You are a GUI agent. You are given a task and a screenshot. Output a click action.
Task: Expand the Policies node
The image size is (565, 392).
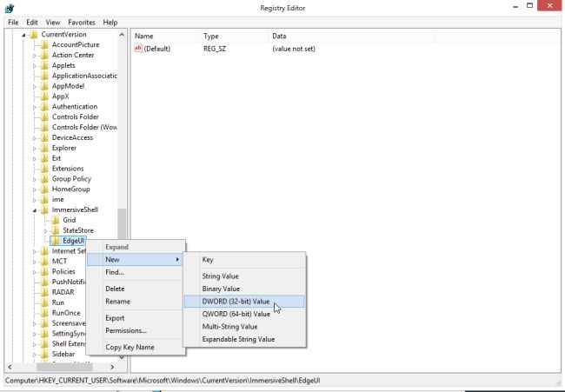35,272
